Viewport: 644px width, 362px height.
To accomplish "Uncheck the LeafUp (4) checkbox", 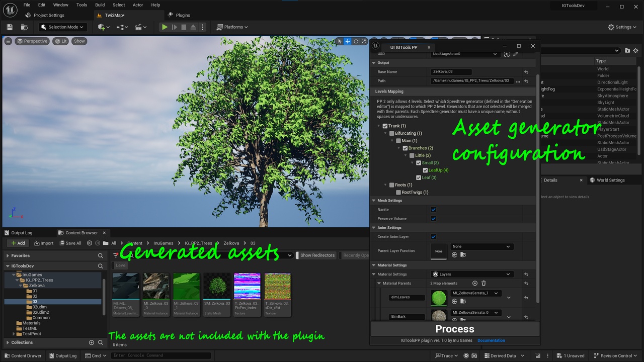I will (425, 170).
